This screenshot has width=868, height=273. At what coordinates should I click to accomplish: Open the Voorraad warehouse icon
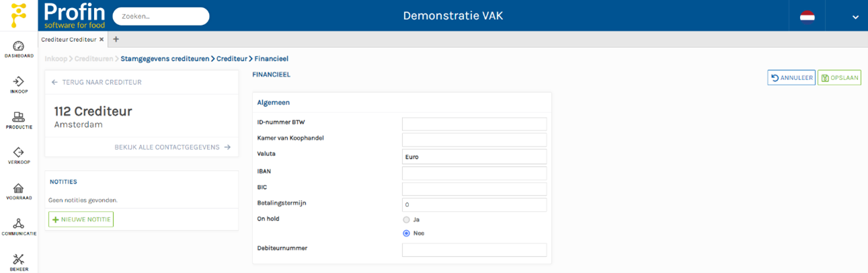[x=19, y=189]
